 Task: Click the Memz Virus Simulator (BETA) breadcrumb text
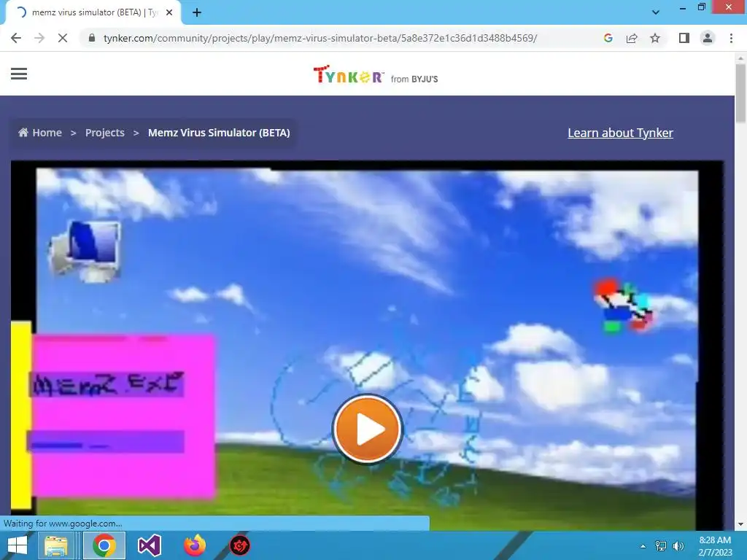(x=219, y=133)
